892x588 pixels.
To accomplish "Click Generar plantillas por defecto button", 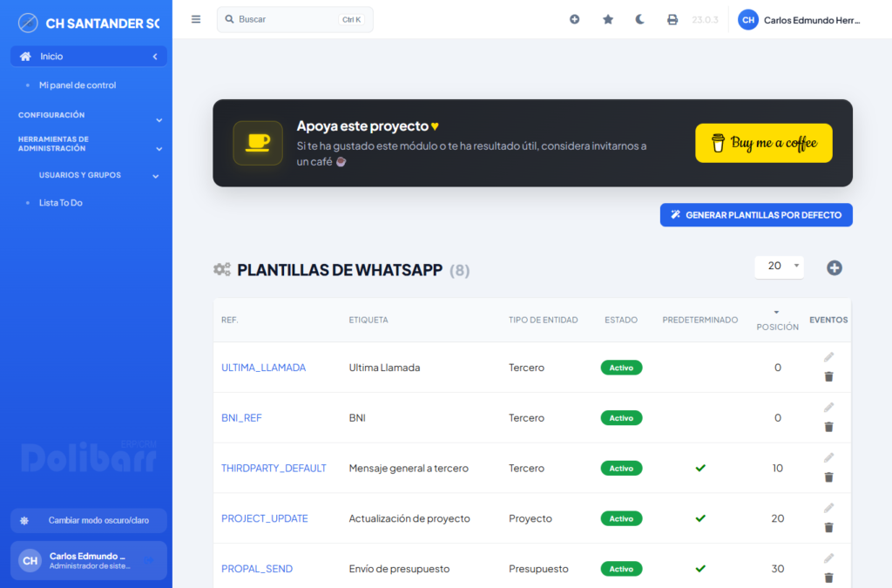I will 756,215.
